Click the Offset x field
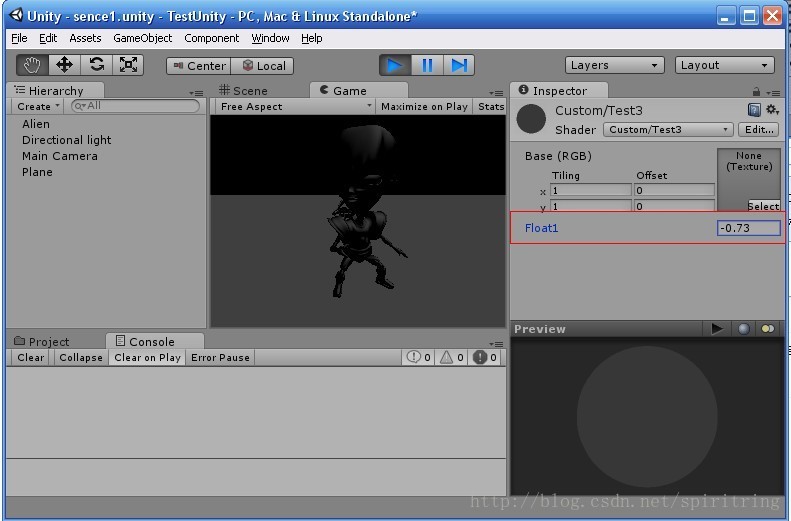The image size is (791, 521). [674, 190]
